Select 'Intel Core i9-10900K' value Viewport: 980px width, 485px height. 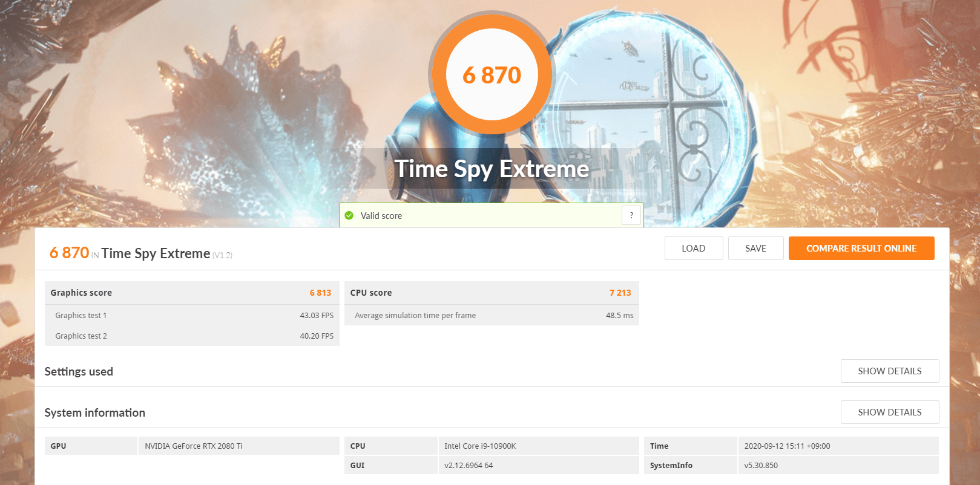point(480,446)
